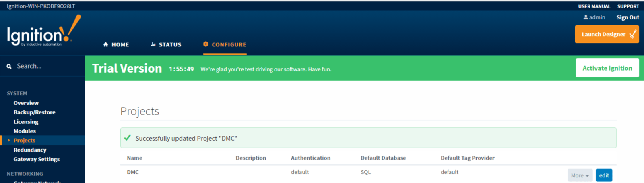Click the Trial Version banner title
This screenshot has height=183, width=644.
point(127,69)
